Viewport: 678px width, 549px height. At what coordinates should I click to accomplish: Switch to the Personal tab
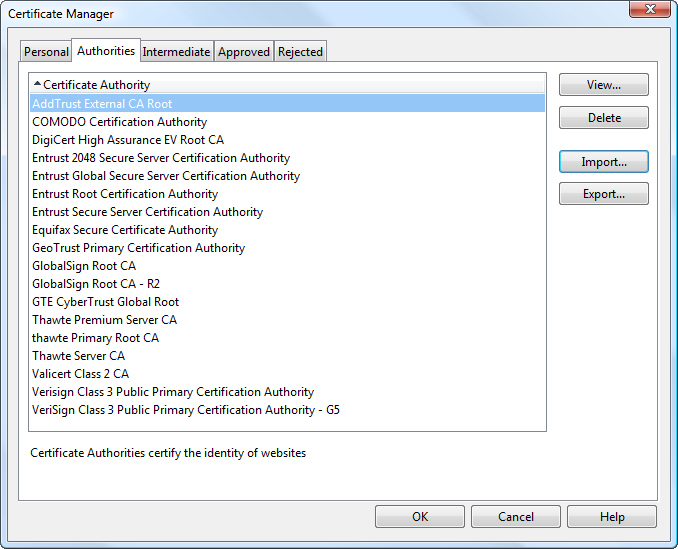(46, 52)
